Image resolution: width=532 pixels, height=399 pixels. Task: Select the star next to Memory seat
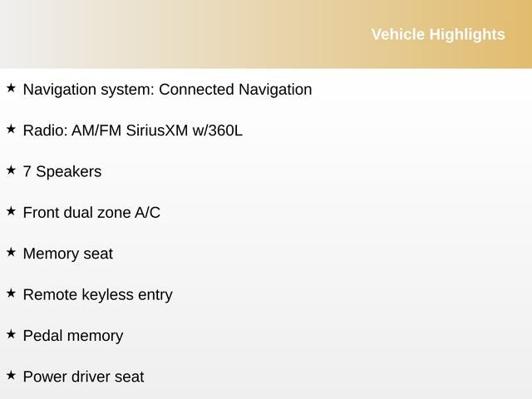pyautogui.click(x=11, y=252)
